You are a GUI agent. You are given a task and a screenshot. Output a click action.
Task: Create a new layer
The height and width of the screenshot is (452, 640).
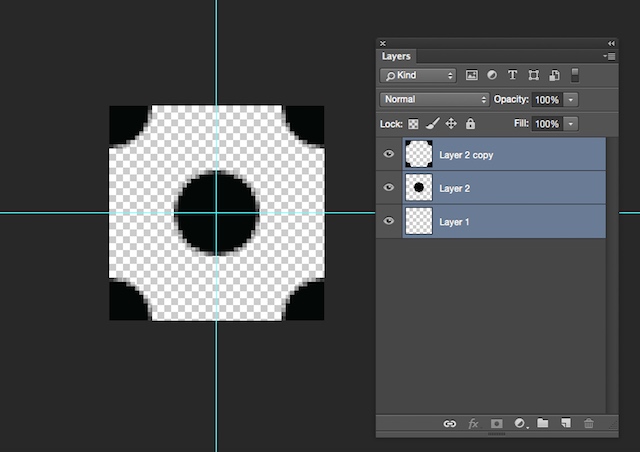pyautogui.click(x=565, y=424)
